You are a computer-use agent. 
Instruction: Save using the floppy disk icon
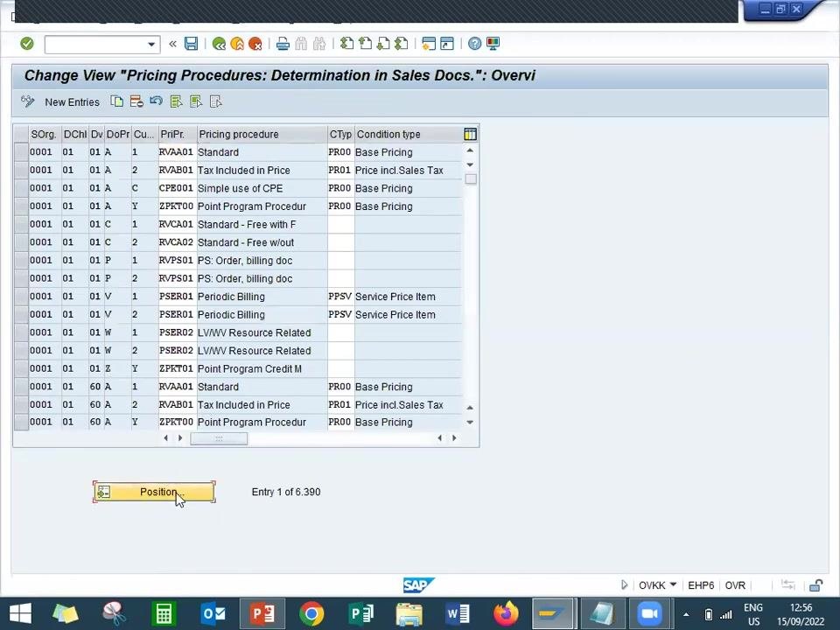coord(192,44)
